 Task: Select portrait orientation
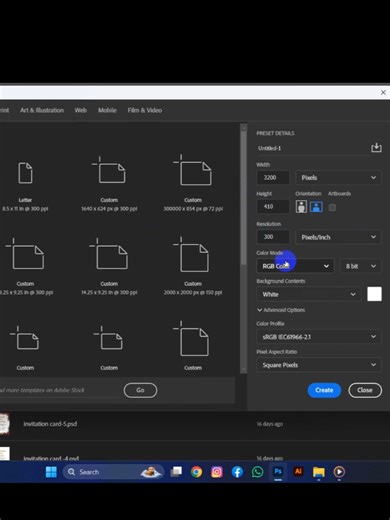pos(301,207)
